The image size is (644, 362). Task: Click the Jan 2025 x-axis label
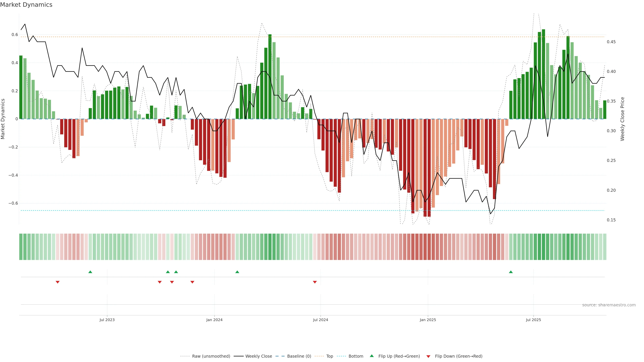[x=428, y=320]
